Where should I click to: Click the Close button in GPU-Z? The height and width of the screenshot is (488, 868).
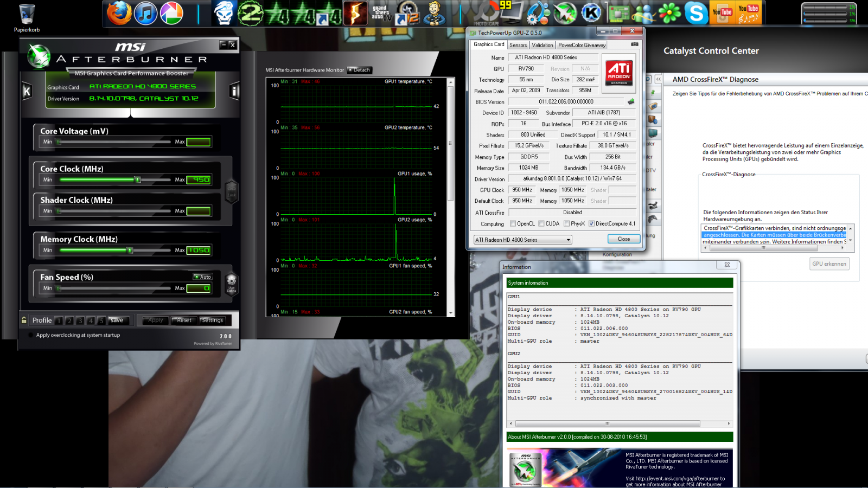tap(623, 239)
